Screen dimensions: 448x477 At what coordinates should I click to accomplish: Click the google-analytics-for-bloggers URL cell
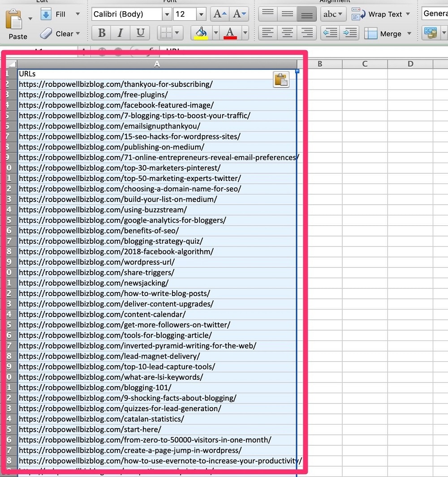point(157,220)
